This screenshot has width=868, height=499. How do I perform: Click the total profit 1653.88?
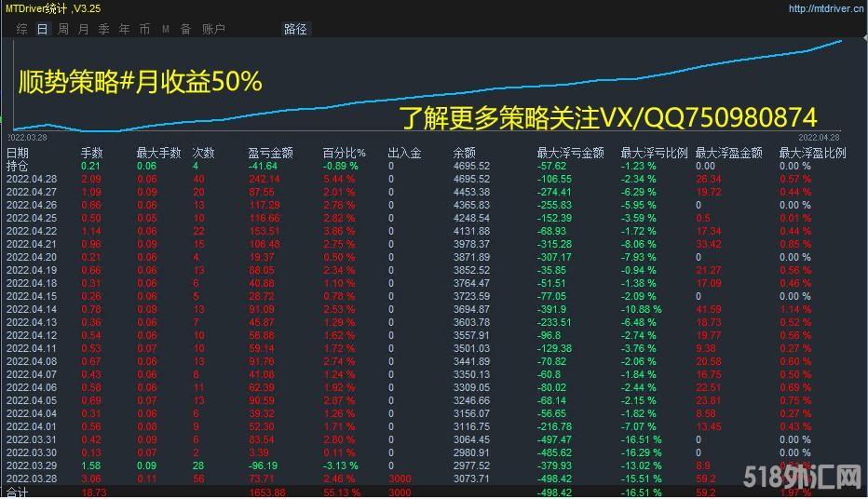[267, 492]
